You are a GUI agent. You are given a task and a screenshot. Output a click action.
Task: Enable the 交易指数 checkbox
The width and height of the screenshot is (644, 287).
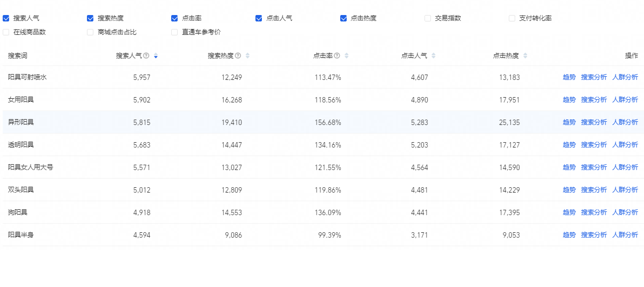[428, 18]
